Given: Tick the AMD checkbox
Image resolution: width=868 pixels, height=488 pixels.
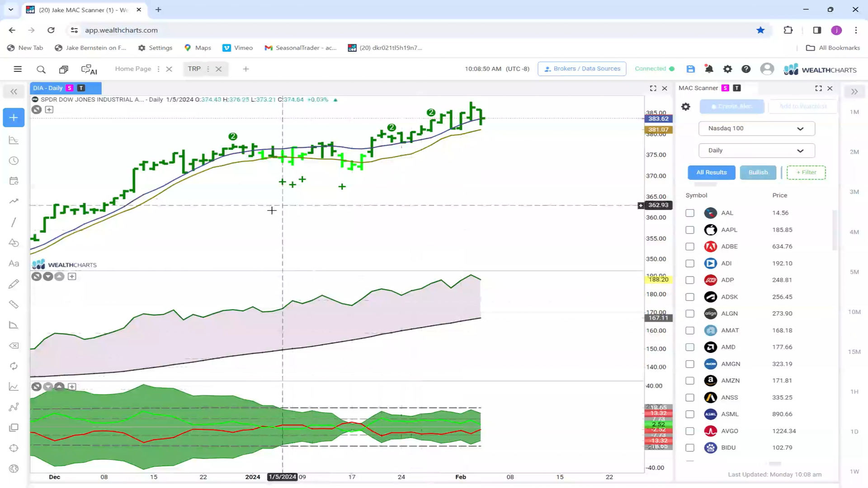Looking at the screenshot, I should point(690,347).
